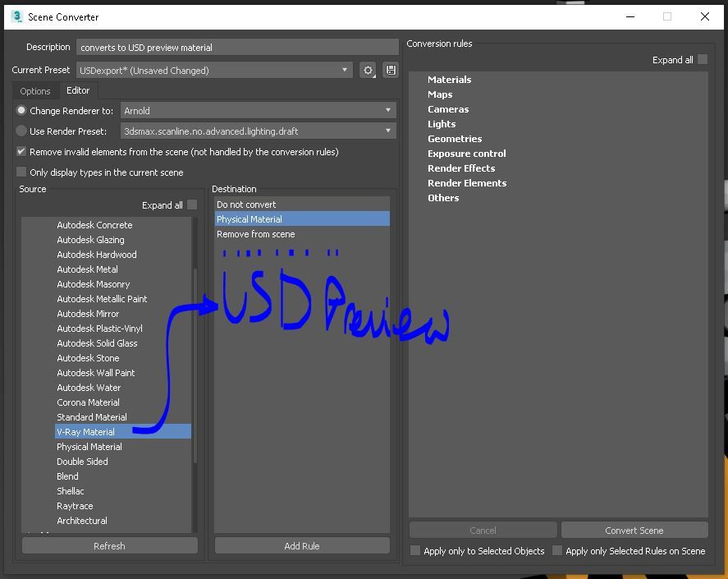Viewport: 728px width, 579px height.
Task: Select Autodesk Mirror in Source list
Action: coord(88,314)
